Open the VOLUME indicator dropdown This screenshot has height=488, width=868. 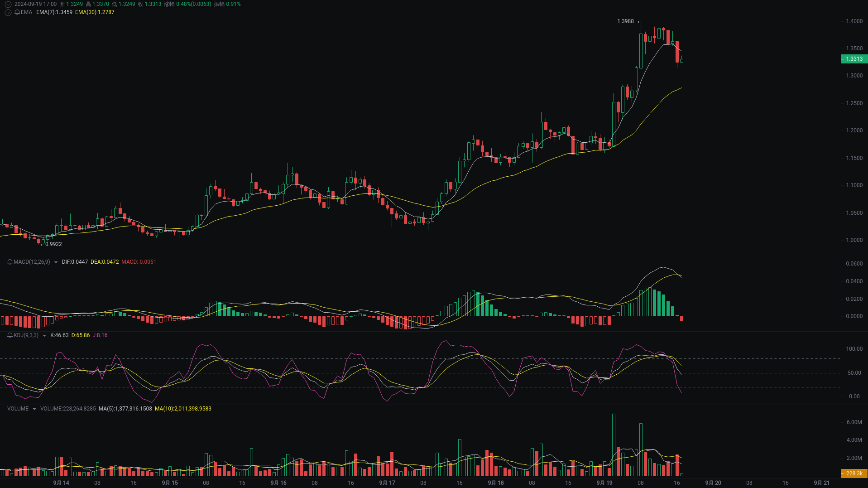(x=35, y=408)
